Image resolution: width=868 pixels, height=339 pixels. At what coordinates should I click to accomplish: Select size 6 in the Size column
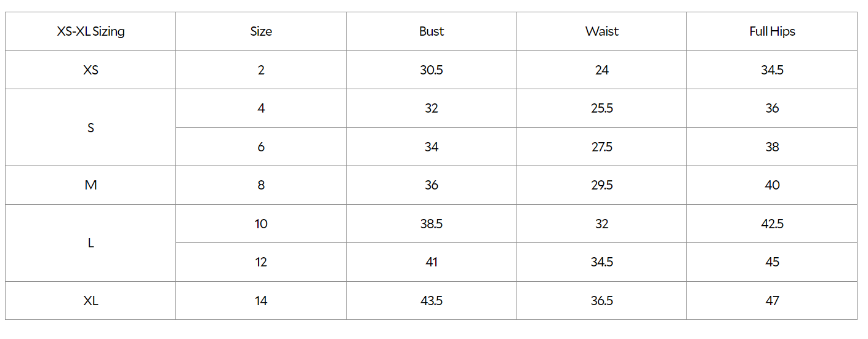click(261, 147)
